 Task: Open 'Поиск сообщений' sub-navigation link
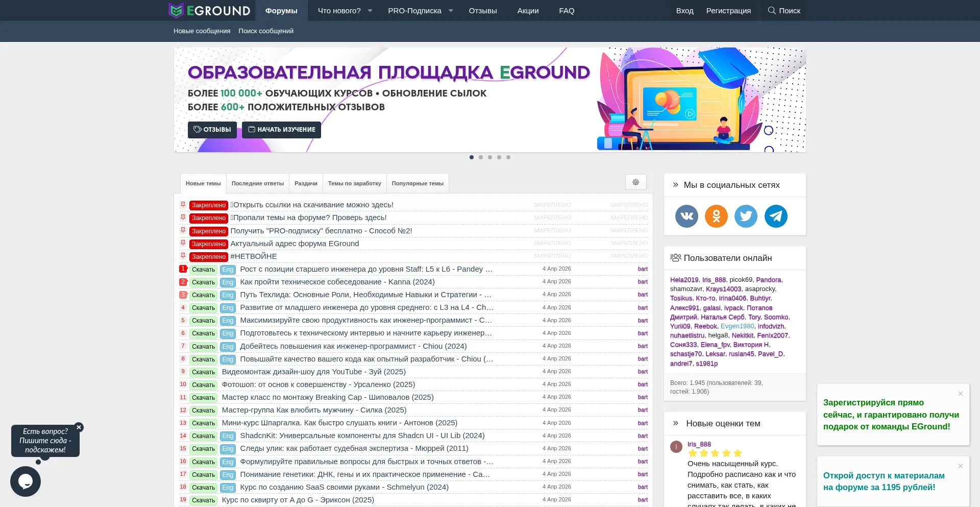[x=266, y=31]
